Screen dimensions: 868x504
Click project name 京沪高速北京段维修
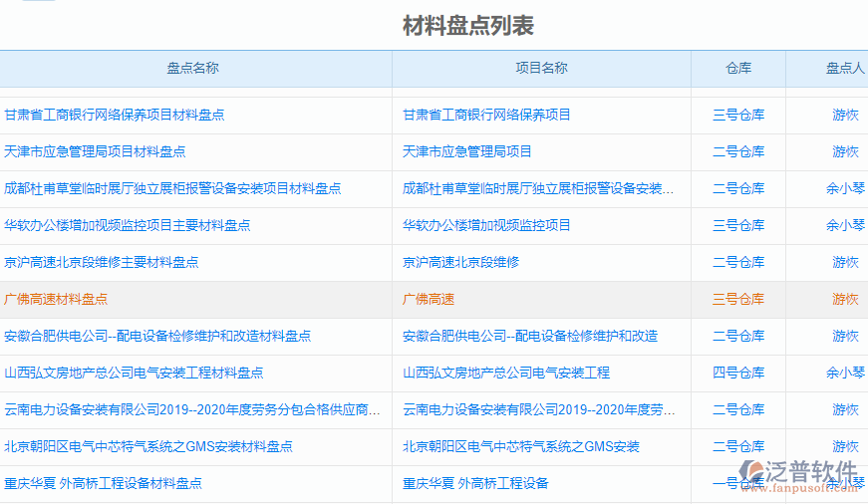click(460, 262)
